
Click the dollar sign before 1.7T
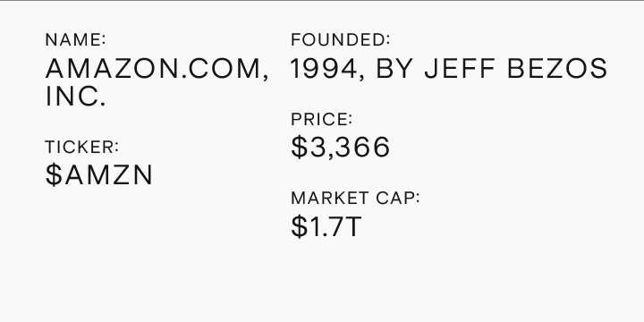(x=299, y=226)
